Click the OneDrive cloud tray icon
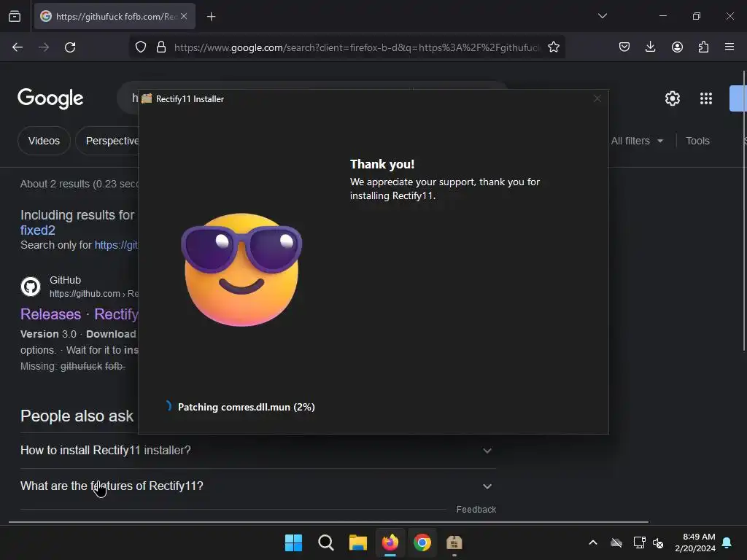747x560 pixels. click(616, 542)
